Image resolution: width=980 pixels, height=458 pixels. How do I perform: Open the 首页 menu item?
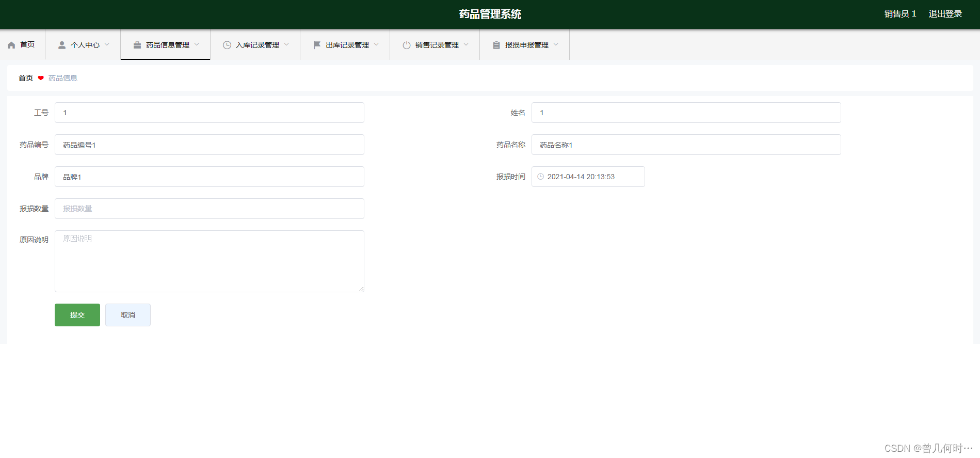tap(22, 44)
